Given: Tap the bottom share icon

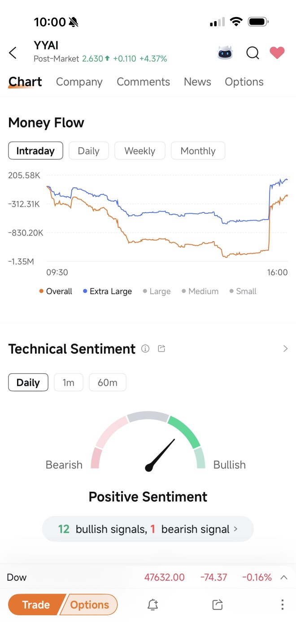Looking at the screenshot, I should click(x=218, y=605).
